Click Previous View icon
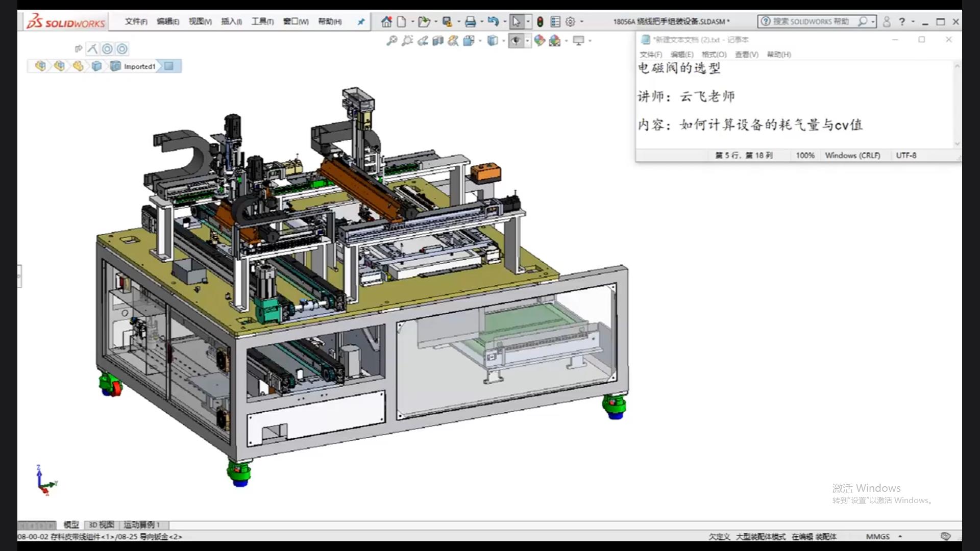 [x=423, y=40]
